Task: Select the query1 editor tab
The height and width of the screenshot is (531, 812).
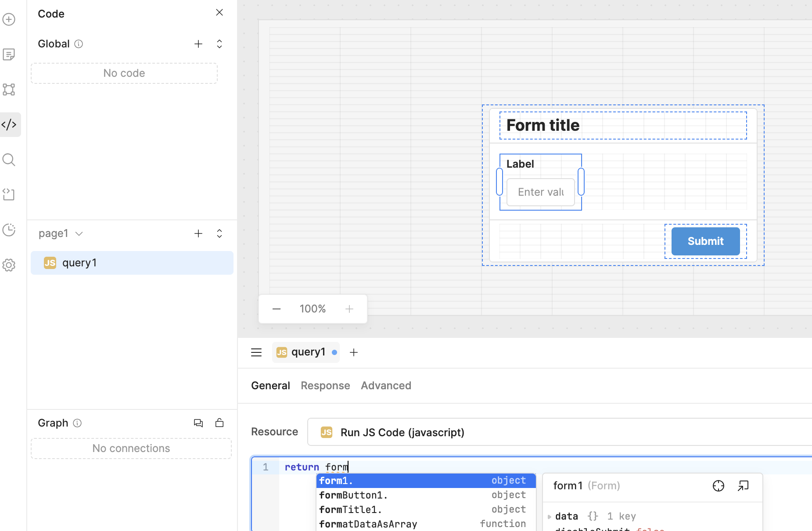Action: (306, 352)
